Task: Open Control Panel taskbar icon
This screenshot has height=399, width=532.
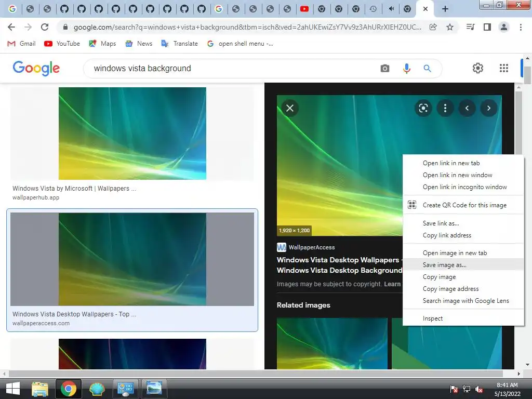Action: (126, 389)
